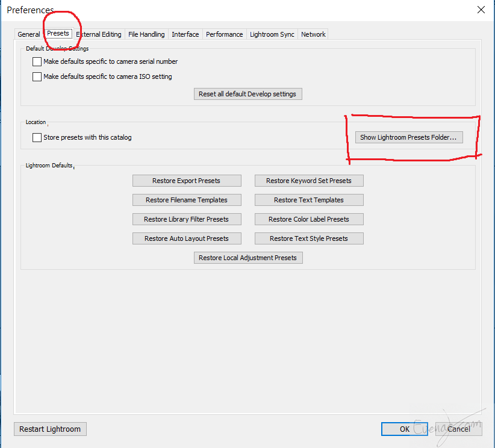Close the Preferences window with X
The image size is (495, 448).
[481, 10]
